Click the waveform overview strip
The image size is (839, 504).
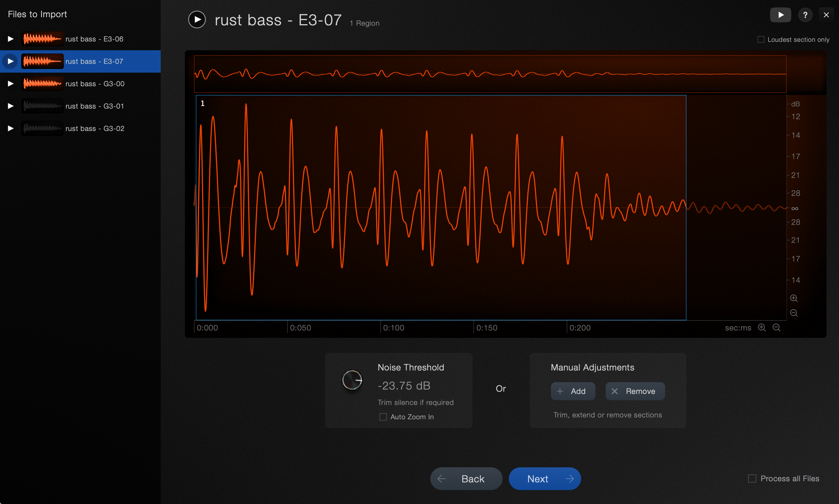[x=490, y=74]
